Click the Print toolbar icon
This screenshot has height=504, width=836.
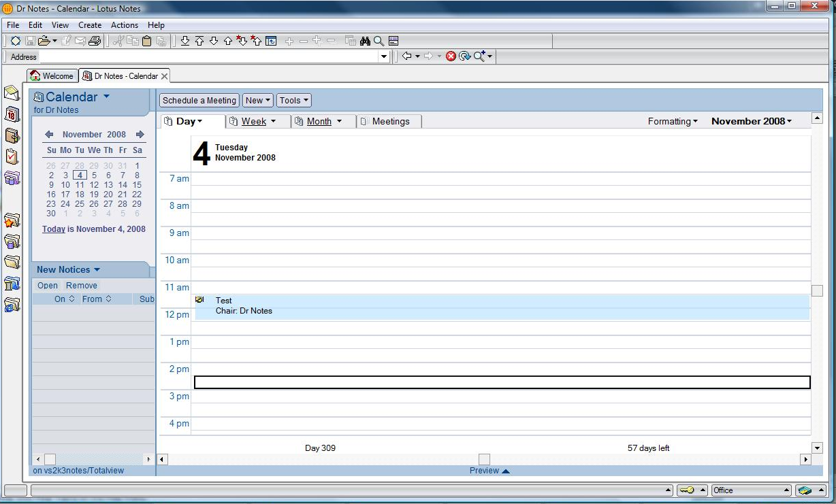(x=95, y=41)
